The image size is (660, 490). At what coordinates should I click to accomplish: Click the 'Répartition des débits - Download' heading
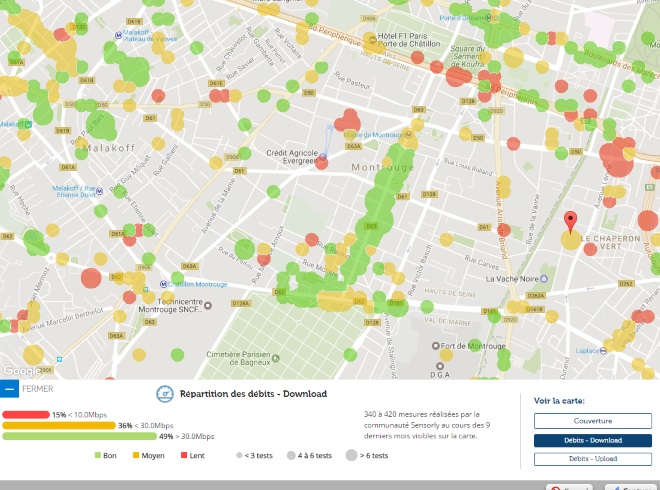253,394
